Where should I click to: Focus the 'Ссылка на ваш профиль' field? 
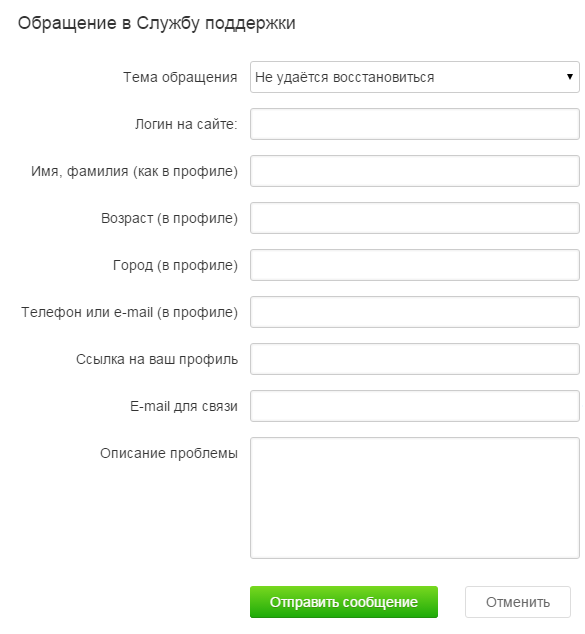414,359
